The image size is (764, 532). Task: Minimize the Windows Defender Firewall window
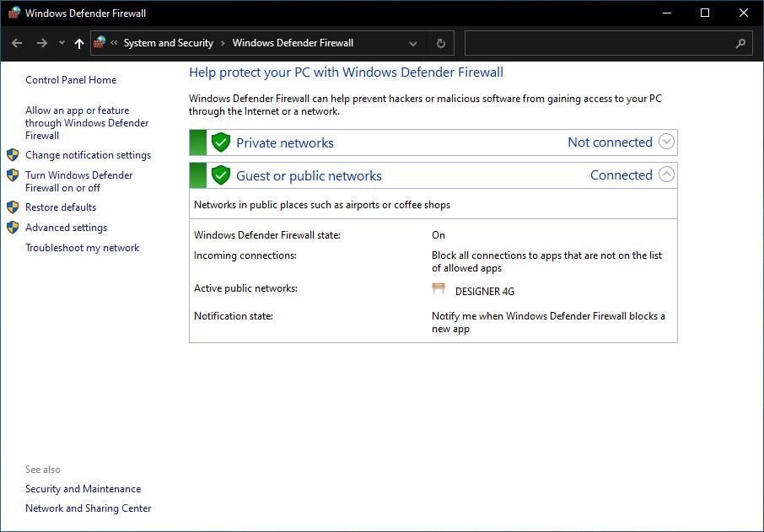pos(667,13)
